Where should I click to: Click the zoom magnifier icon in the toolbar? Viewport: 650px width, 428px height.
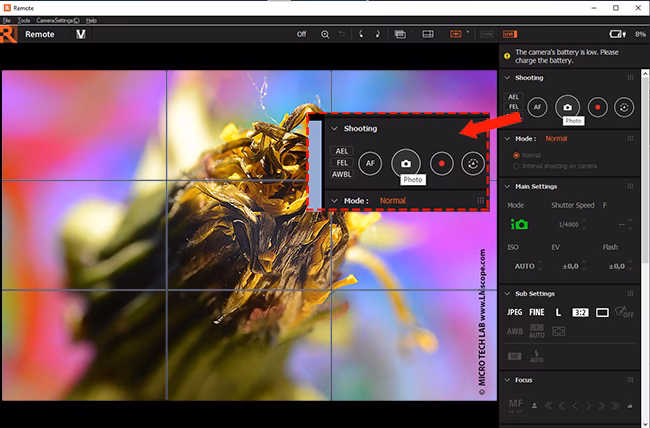[325, 34]
